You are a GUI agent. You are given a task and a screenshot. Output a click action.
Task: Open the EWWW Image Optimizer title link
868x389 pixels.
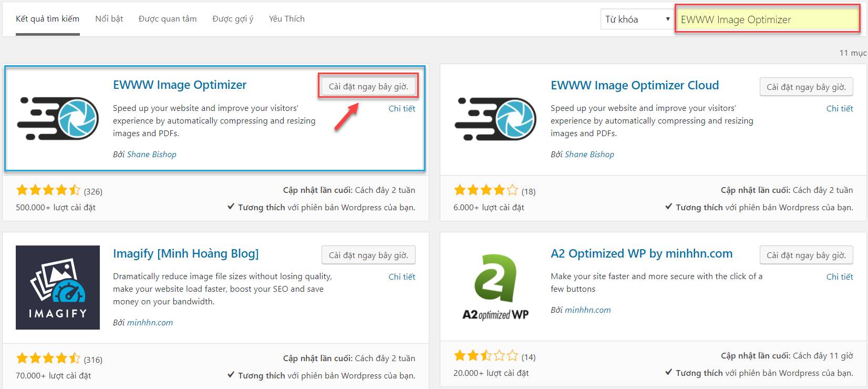click(x=180, y=85)
